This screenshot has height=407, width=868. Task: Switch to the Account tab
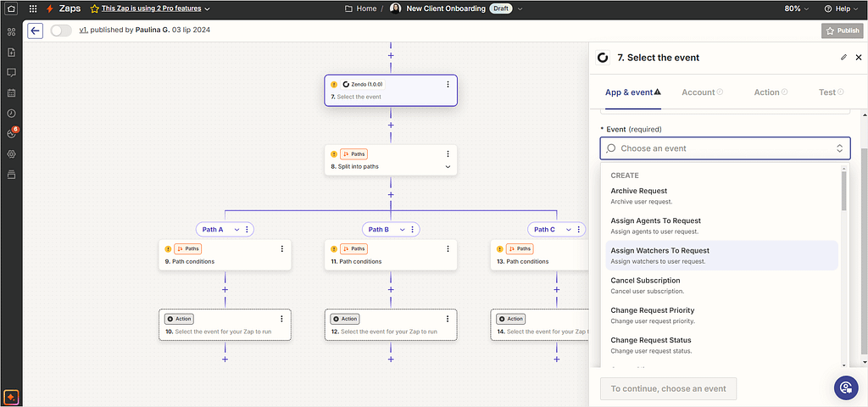pyautogui.click(x=703, y=92)
